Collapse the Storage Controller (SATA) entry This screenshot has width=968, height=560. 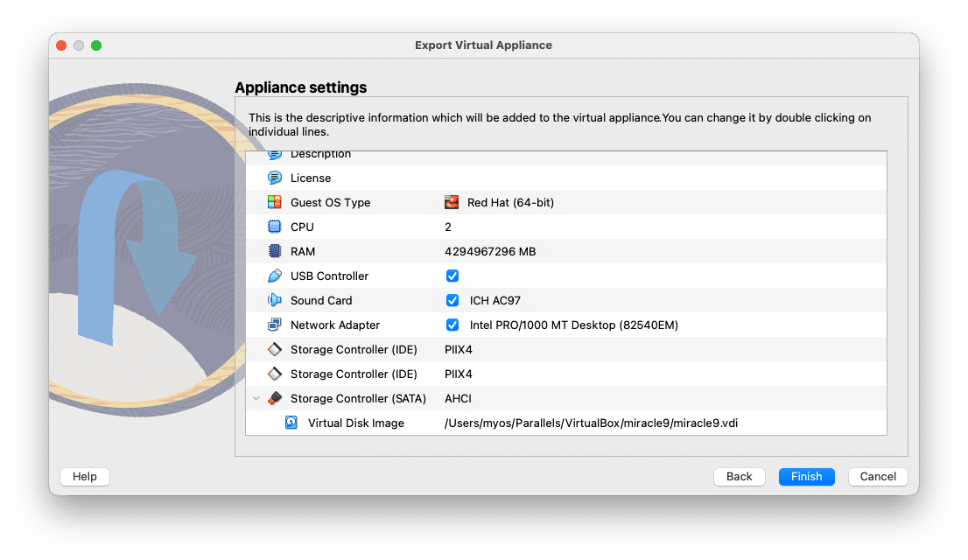pos(256,398)
